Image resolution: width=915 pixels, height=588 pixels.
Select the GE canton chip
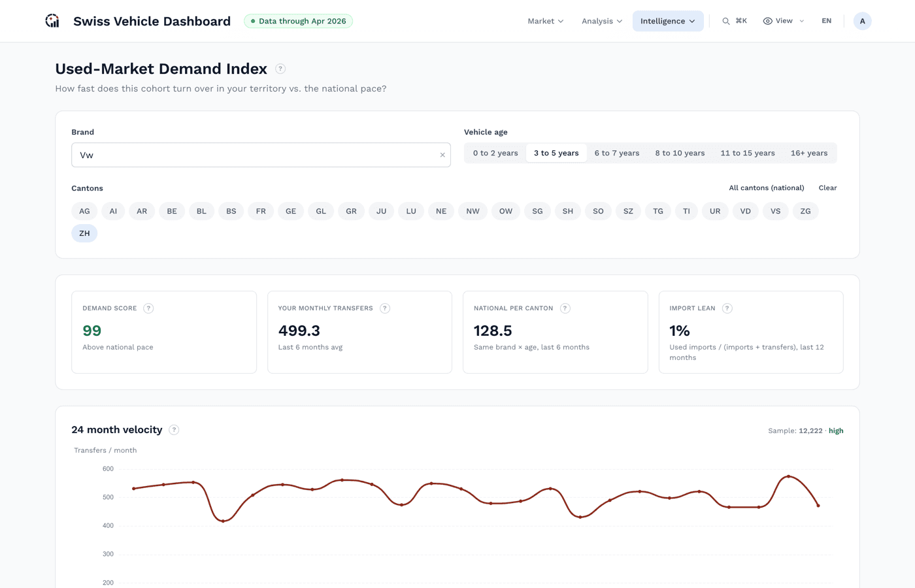[x=291, y=211]
